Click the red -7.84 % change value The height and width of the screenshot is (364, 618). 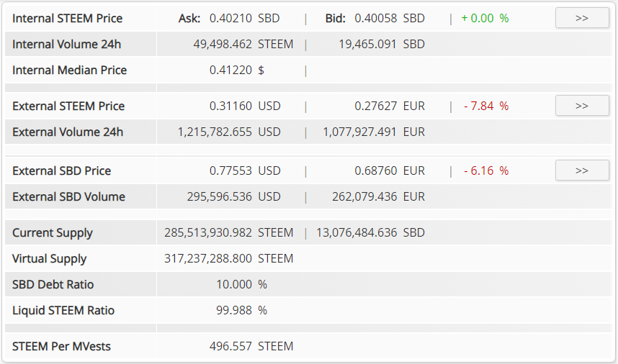(x=486, y=106)
